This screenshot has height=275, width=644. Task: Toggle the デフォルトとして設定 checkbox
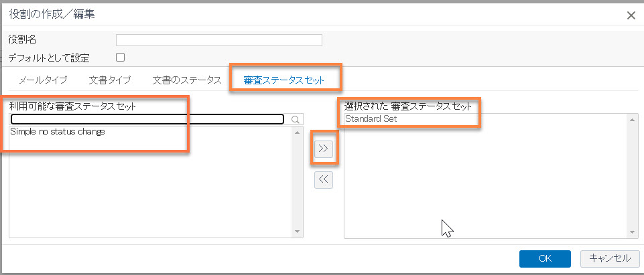click(121, 57)
